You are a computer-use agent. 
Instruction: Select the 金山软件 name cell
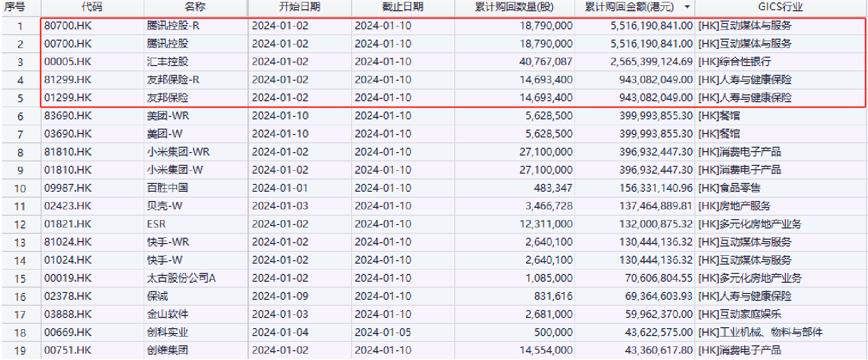[168, 314]
